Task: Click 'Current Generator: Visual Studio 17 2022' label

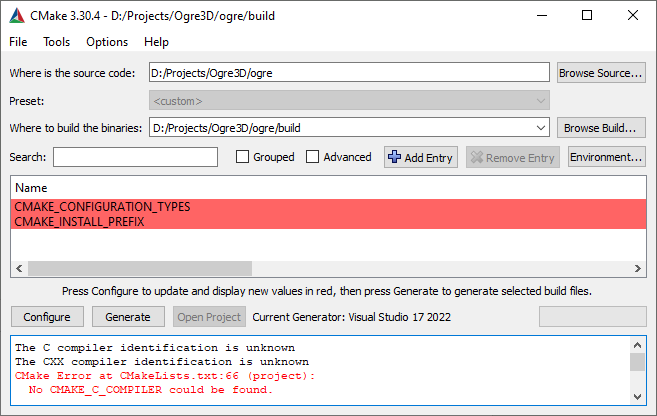Action: 352,317
